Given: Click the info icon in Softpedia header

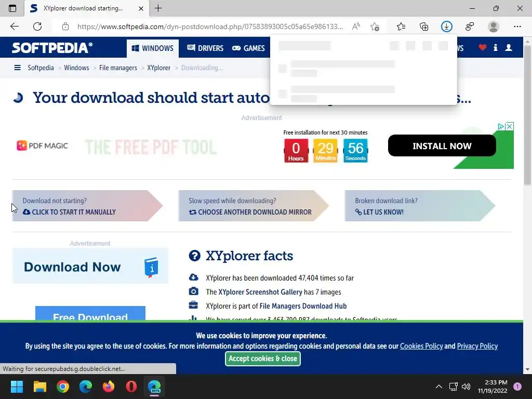Looking at the screenshot, I should pyautogui.click(x=496, y=47).
